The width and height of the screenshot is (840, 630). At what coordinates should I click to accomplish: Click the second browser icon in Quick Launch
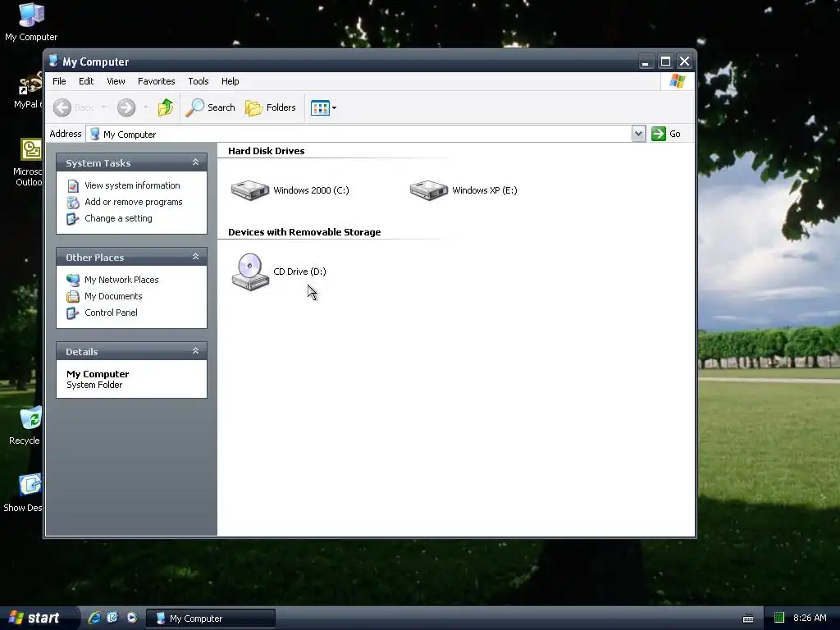pyautogui.click(x=112, y=618)
